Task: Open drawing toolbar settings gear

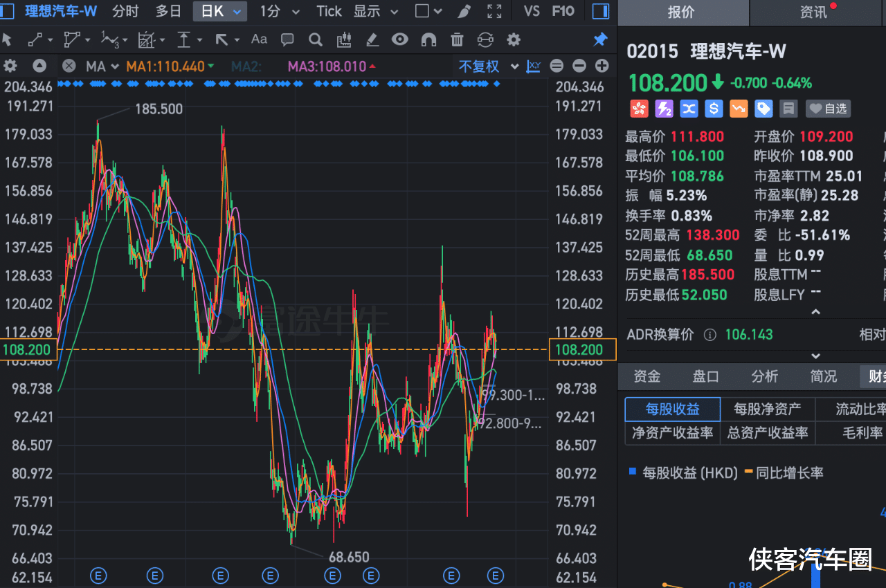Action: pyautogui.click(x=514, y=39)
